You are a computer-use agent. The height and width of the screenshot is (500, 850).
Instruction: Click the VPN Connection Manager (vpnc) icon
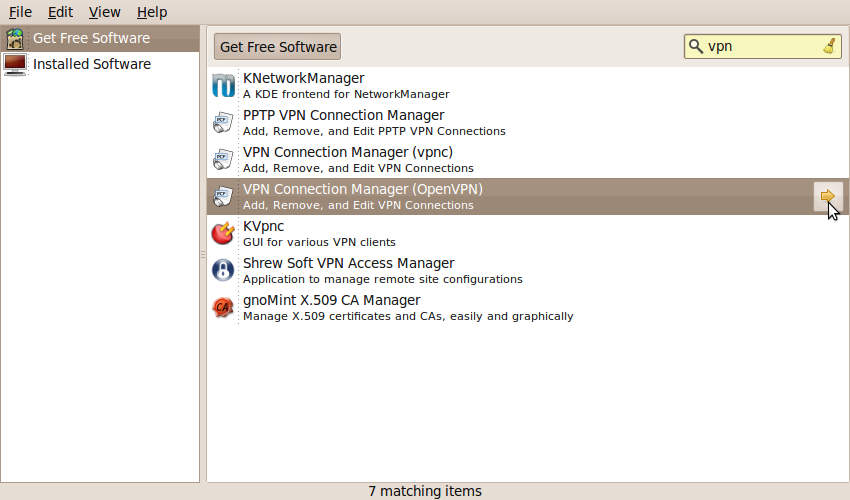click(223, 159)
